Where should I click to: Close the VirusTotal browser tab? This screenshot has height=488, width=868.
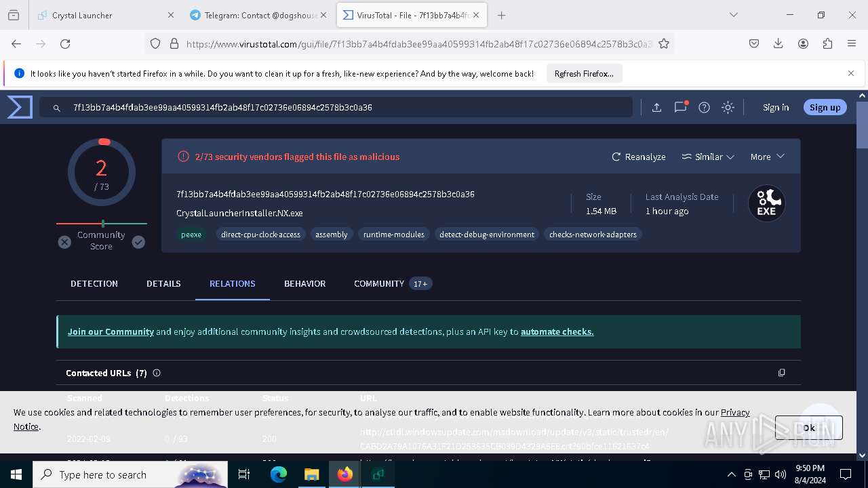(x=476, y=15)
